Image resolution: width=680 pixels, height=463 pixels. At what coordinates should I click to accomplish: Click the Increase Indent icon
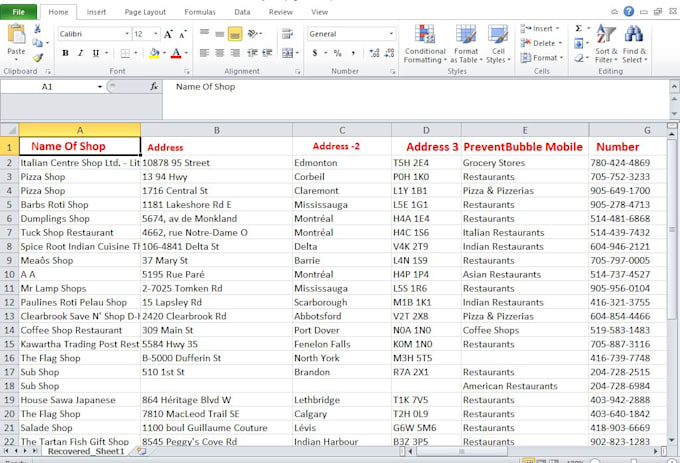[x=267, y=53]
